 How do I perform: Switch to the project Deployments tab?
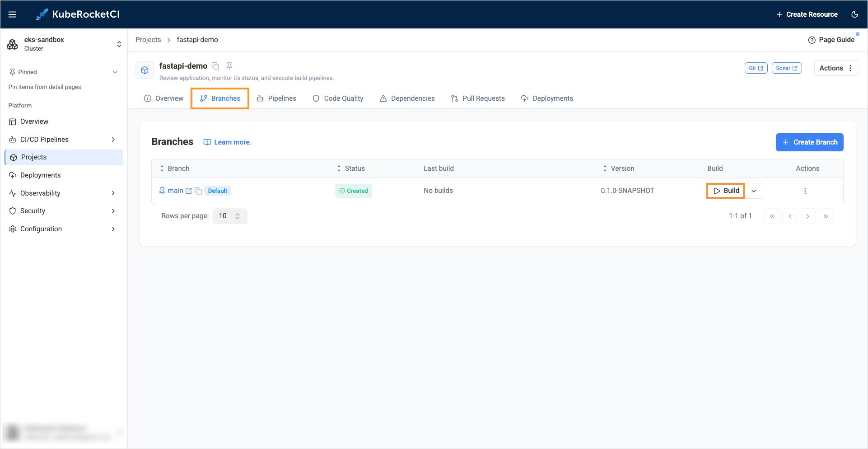click(x=547, y=98)
